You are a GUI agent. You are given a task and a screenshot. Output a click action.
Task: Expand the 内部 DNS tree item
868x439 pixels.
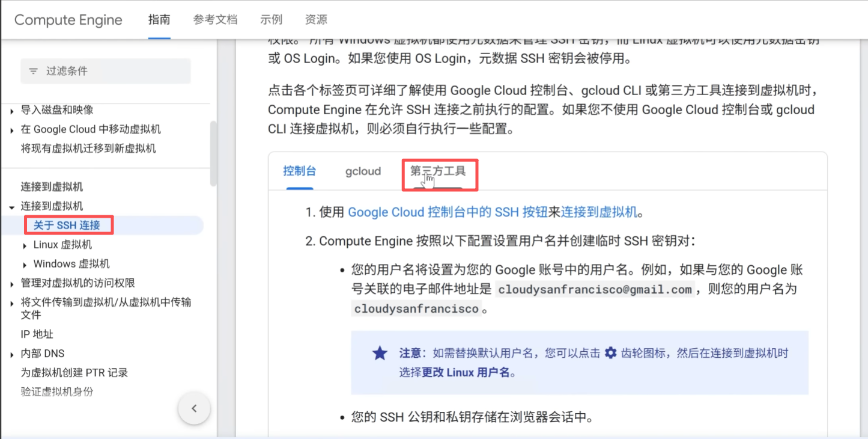pyautogui.click(x=12, y=354)
